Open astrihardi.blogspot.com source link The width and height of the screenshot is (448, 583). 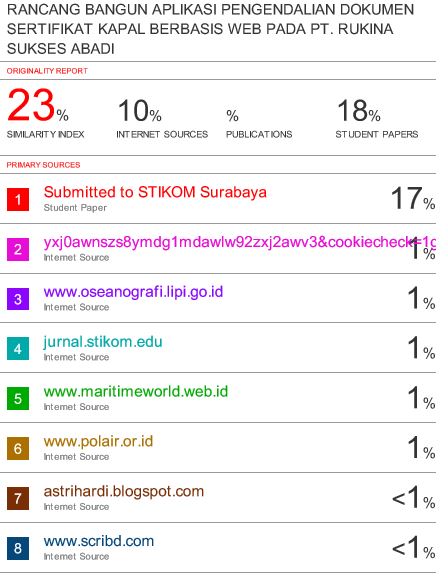[124, 492]
